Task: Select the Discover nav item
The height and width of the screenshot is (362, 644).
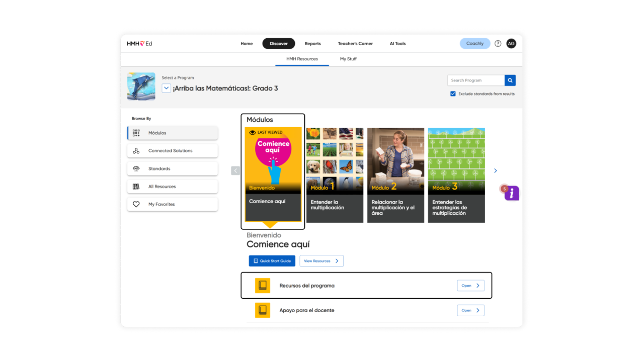Action: [279, 44]
